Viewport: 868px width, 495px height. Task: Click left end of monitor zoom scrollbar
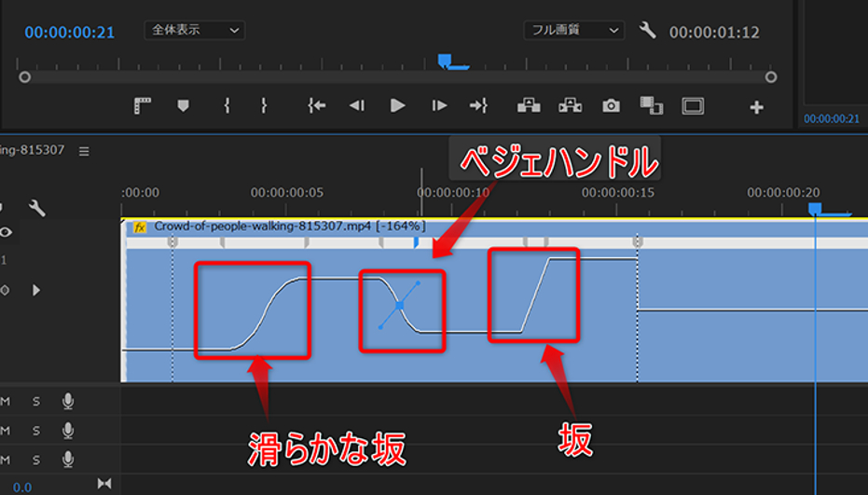[x=24, y=77]
